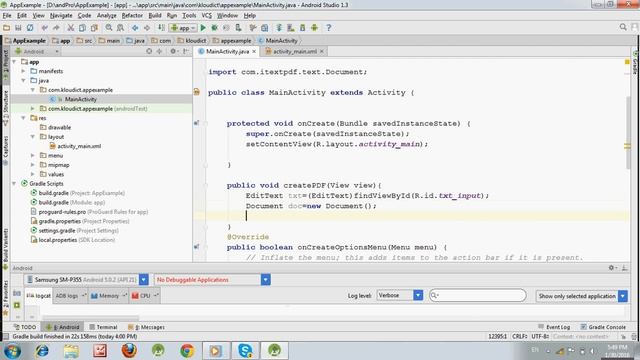Click the CRLF line separator status item
This screenshot has width=640, height=360.
point(520,336)
